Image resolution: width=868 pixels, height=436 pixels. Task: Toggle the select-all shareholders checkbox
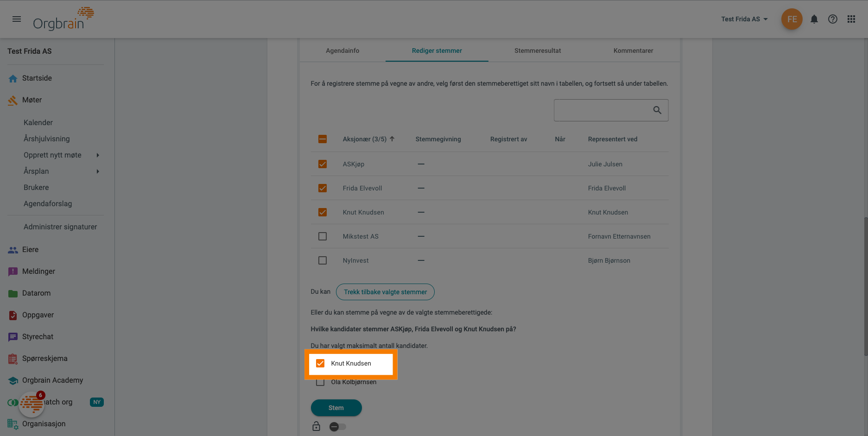coord(323,139)
